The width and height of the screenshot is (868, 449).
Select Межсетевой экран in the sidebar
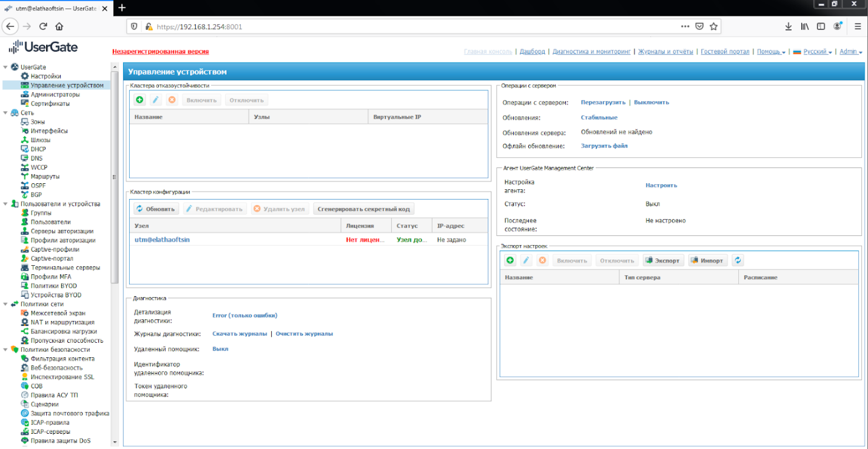pyautogui.click(x=58, y=313)
